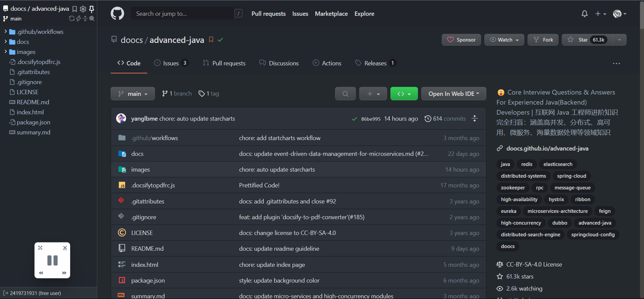
Task: Click the collapse-all arrows icon in sidebar
Action: 85,18
